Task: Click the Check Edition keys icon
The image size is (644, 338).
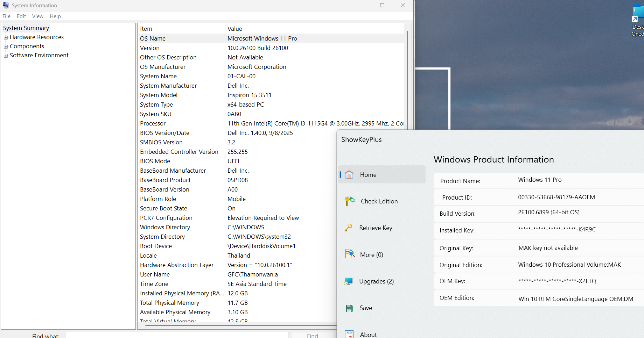Action: (349, 201)
